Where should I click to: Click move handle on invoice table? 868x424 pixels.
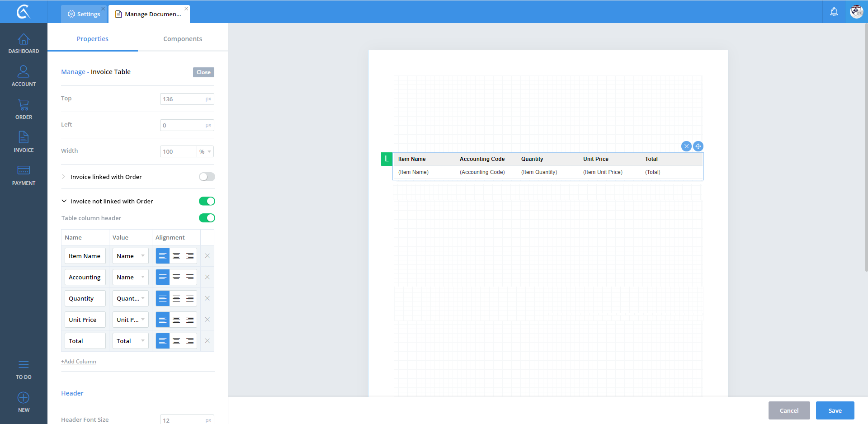click(698, 146)
